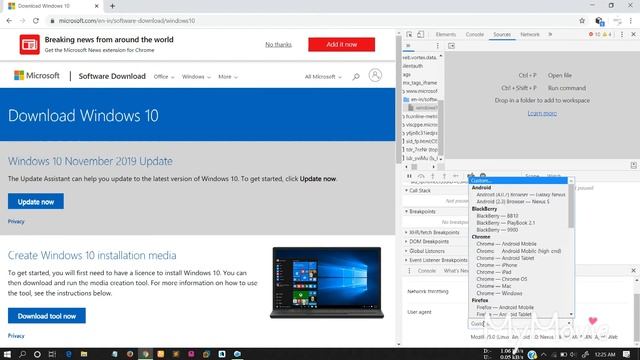Open the All Microsoft dropdown menu

[323, 77]
